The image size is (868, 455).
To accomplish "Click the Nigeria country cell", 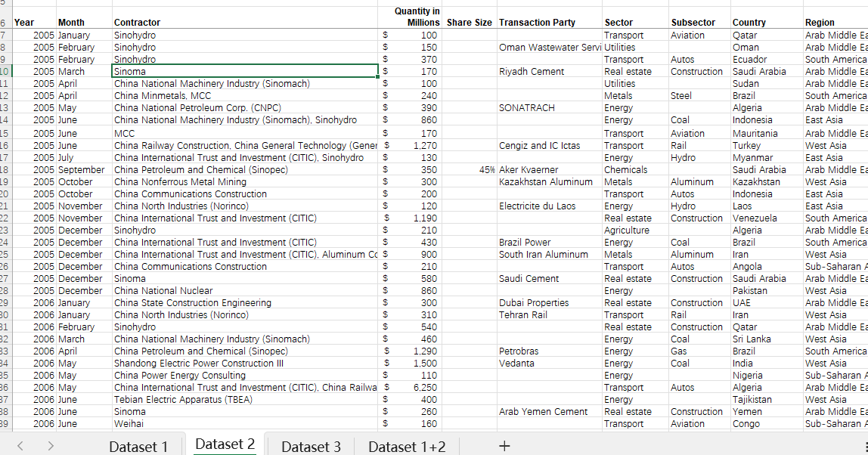I will click(x=767, y=376).
